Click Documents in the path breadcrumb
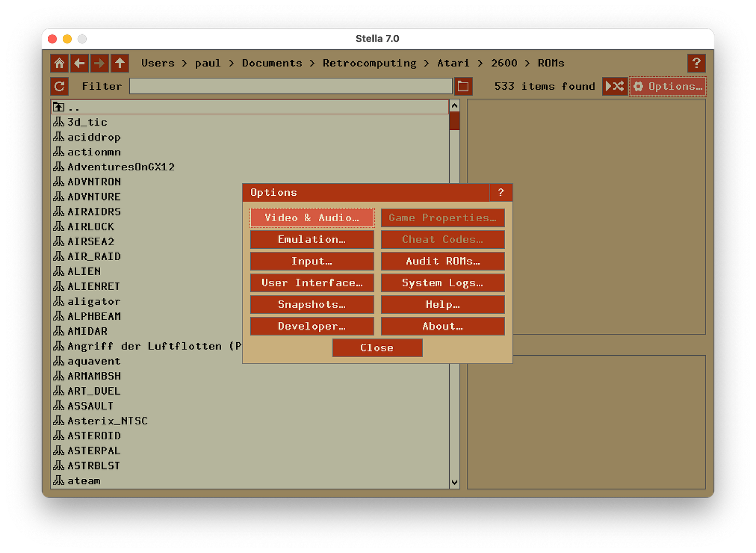Viewport: 756px width, 553px height. point(272,63)
